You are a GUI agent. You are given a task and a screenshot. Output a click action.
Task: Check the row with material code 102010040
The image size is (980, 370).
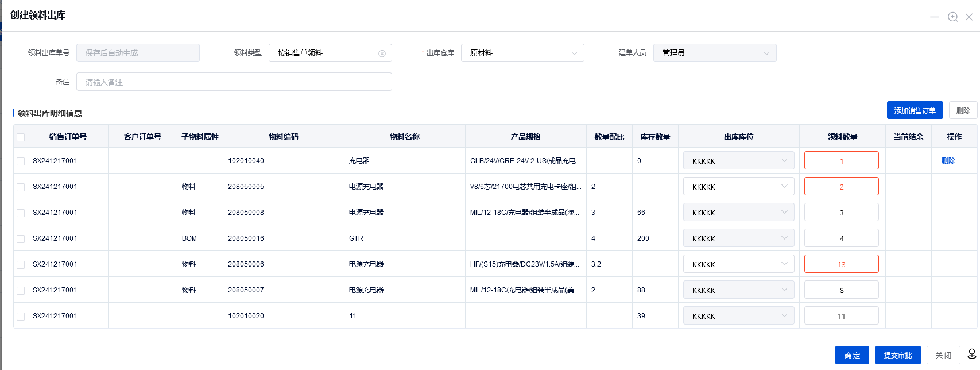click(21, 161)
